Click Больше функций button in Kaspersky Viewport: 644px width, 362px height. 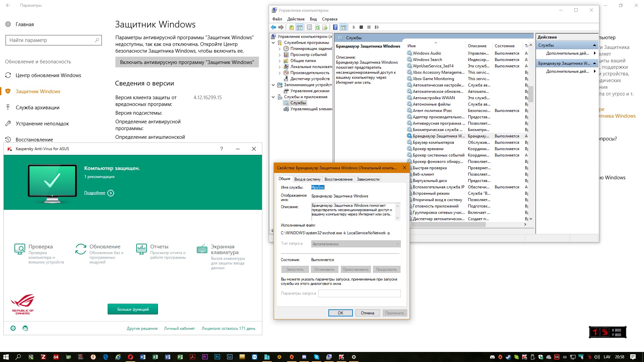tap(133, 309)
